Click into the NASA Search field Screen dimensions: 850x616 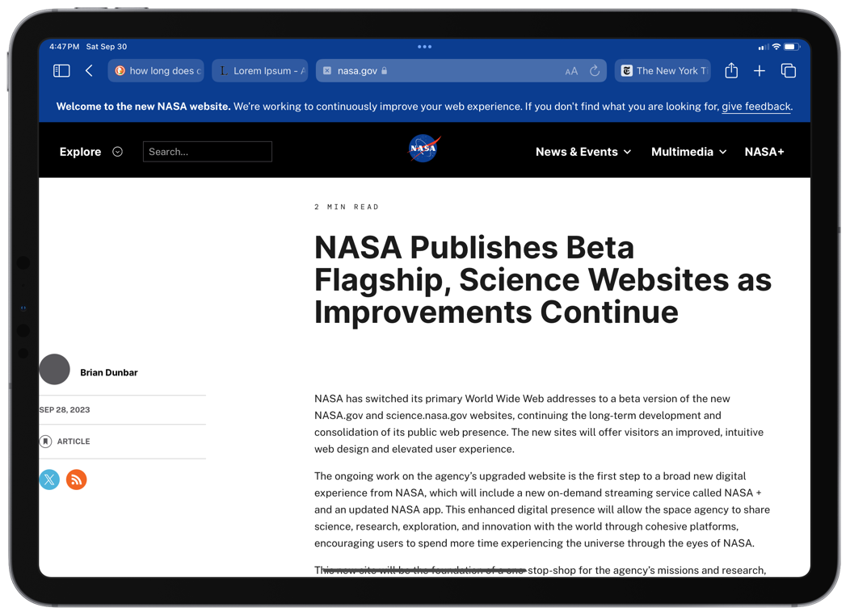click(208, 152)
